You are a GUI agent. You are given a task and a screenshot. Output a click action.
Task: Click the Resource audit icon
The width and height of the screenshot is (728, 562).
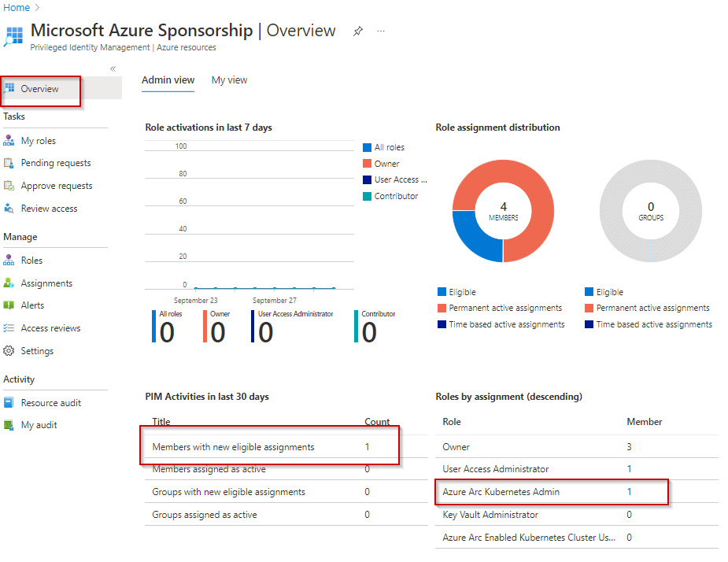tap(9, 403)
